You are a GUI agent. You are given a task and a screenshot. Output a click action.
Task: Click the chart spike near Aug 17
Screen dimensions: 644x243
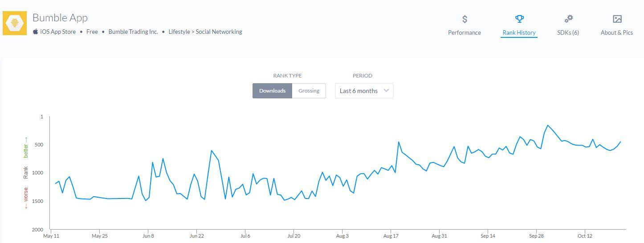(x=399, y=142)
